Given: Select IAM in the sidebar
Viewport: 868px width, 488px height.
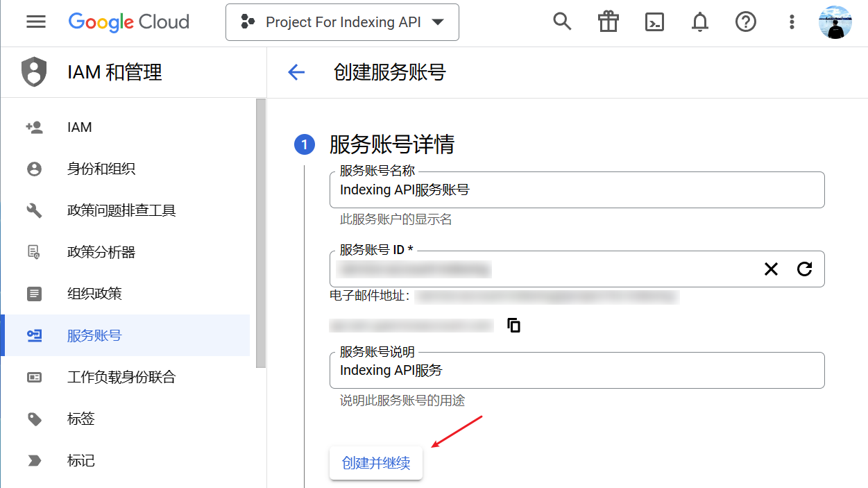Looking at the screenshot, I should (x=79, y=127).
